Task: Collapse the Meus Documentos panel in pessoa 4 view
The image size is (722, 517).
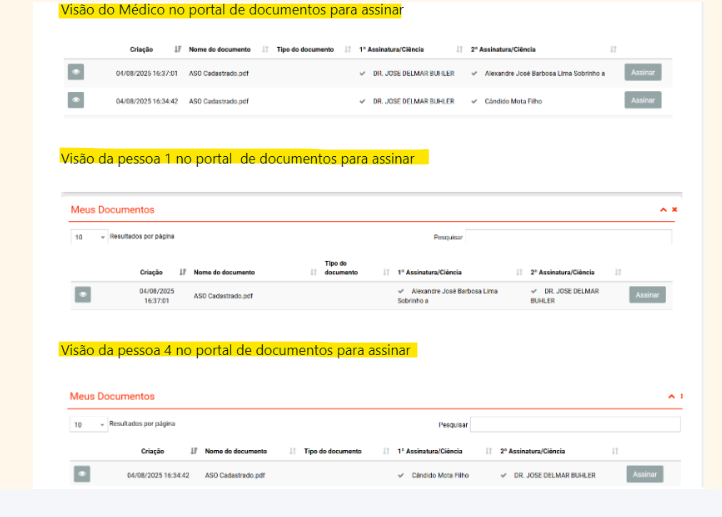Action: point(672,397)
